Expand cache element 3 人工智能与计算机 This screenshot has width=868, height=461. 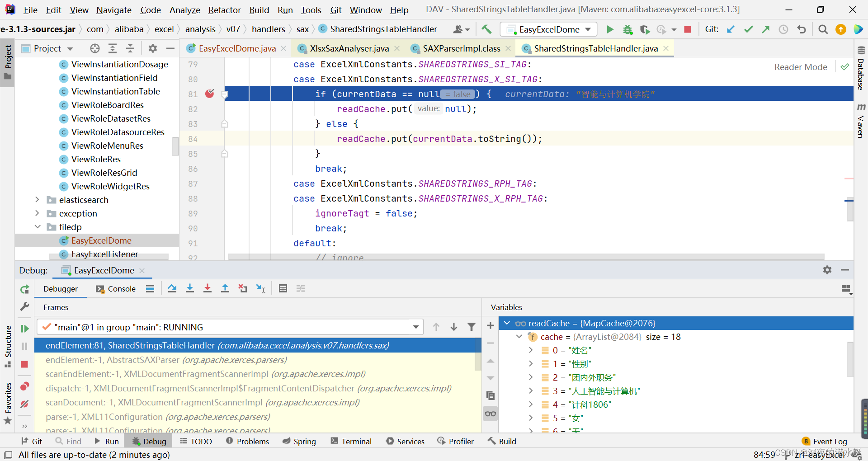pyautogui.click(x=531, y=391)
